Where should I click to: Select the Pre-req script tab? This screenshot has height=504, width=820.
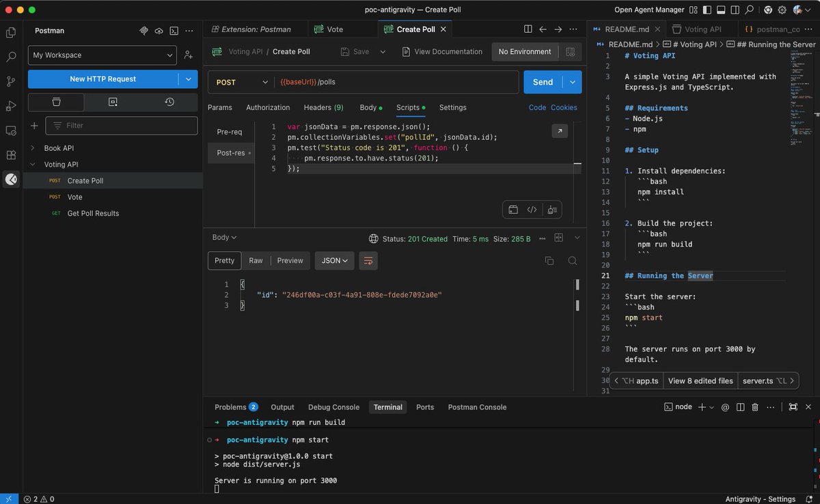[x=230, y=132]
